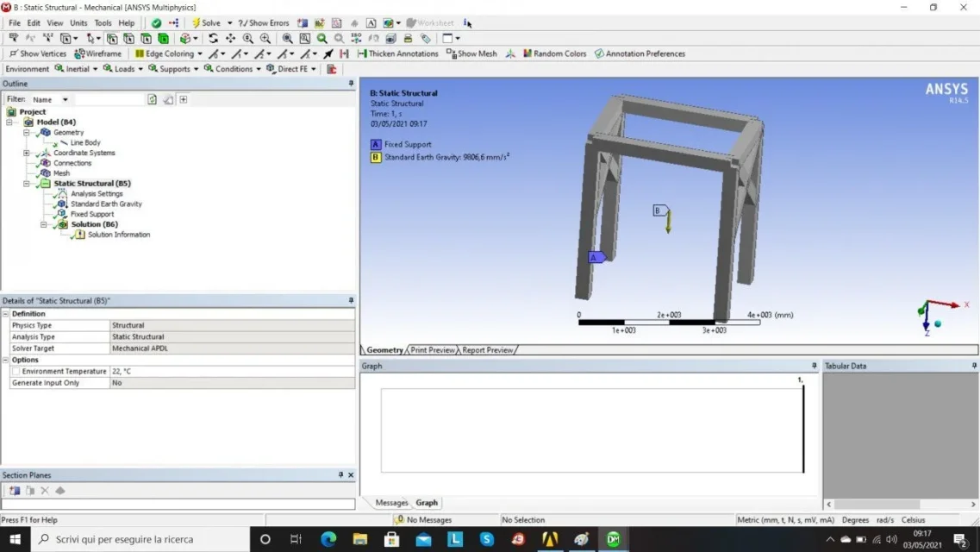
Task: Select the Face selection filter icon
Action: tap(147, 38)
